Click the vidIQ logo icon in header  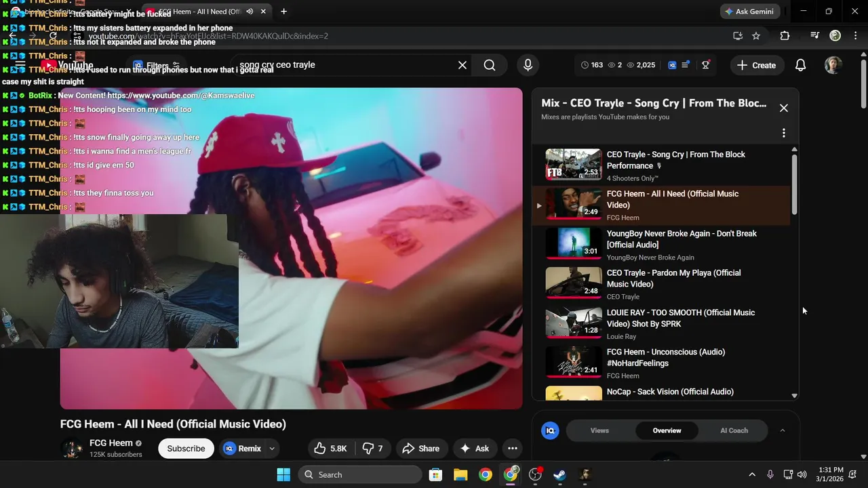(x=672, y=65)
